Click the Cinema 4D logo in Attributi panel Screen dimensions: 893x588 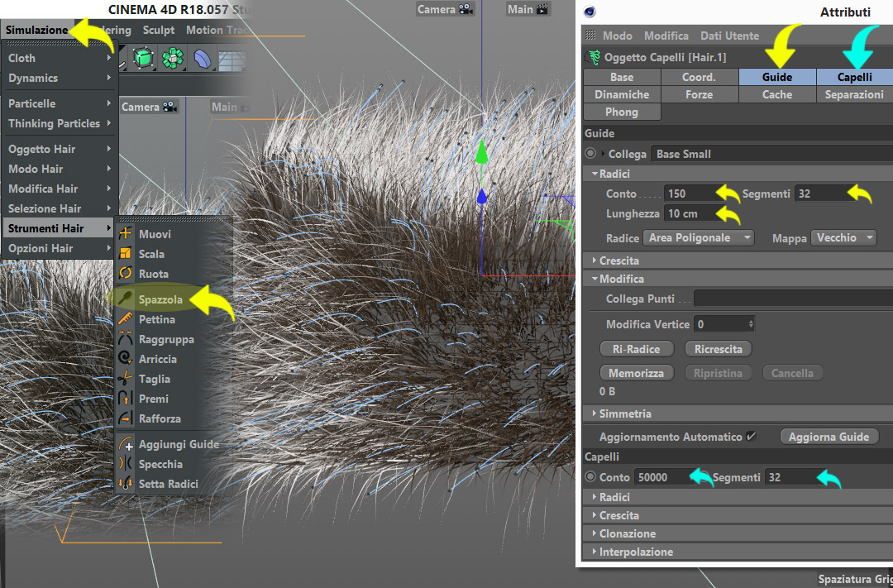click(x=590, y=12)
